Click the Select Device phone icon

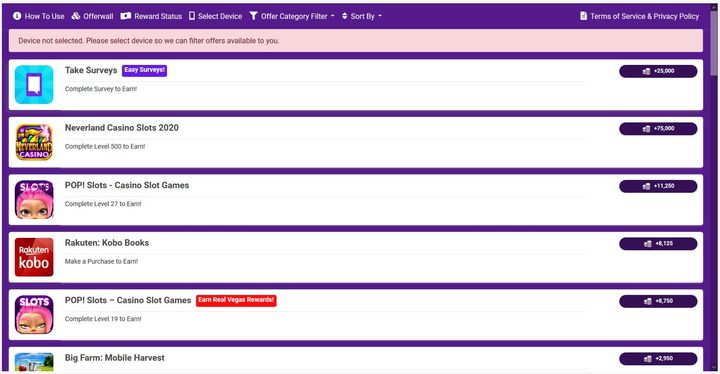click(x=192, y=16)
